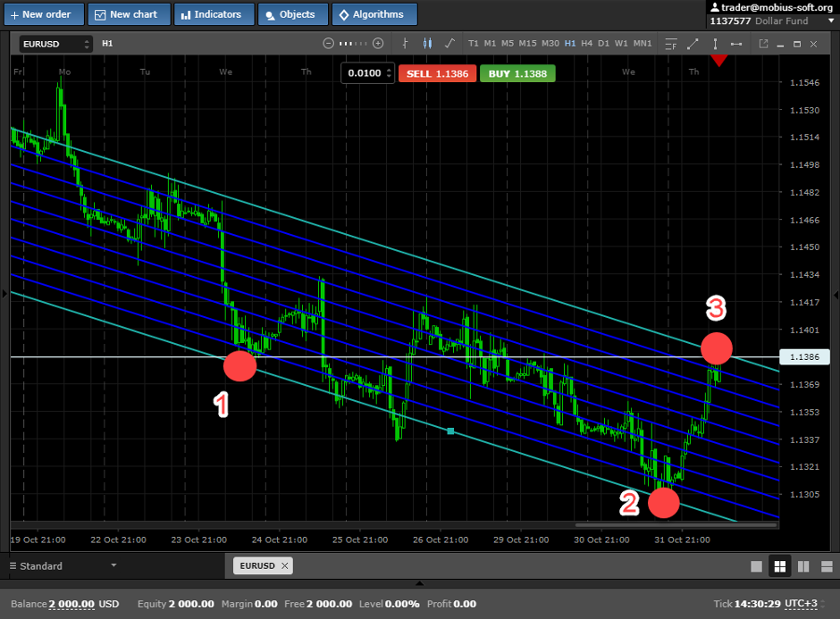Click the Equity 2 000.00 status text
Screen dimensions: 840x619
pos(176,604)
